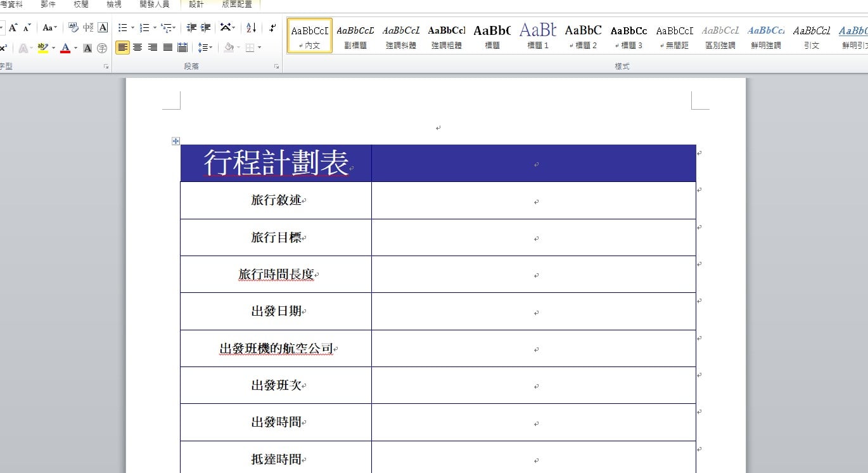Click the enclosed character icon
Screen dimensions: 868x473
101,48
